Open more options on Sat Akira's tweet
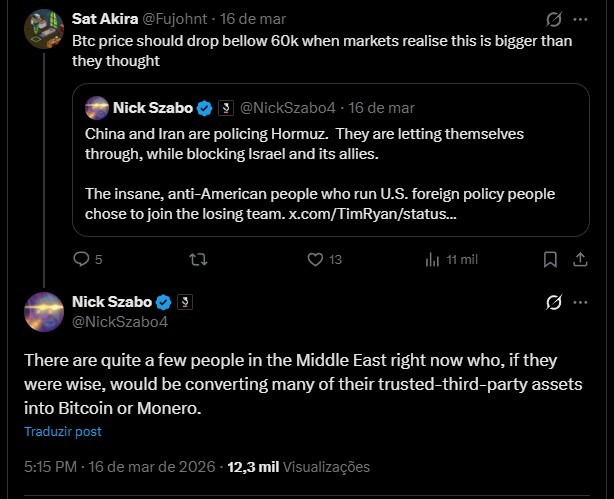614x499 pixels. [581, 19]
